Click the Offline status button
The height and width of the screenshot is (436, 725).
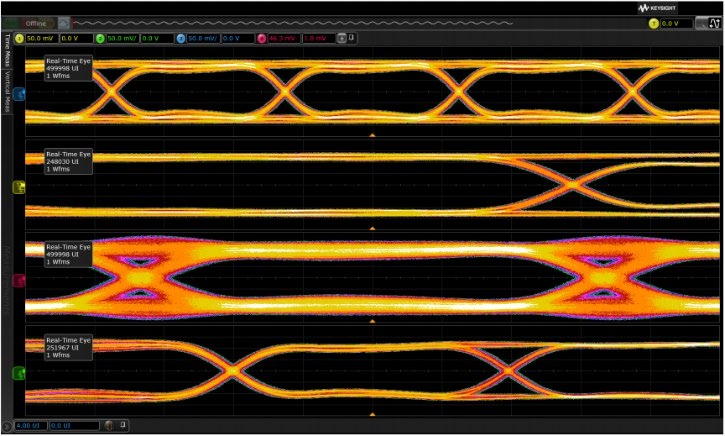(36, 23)
